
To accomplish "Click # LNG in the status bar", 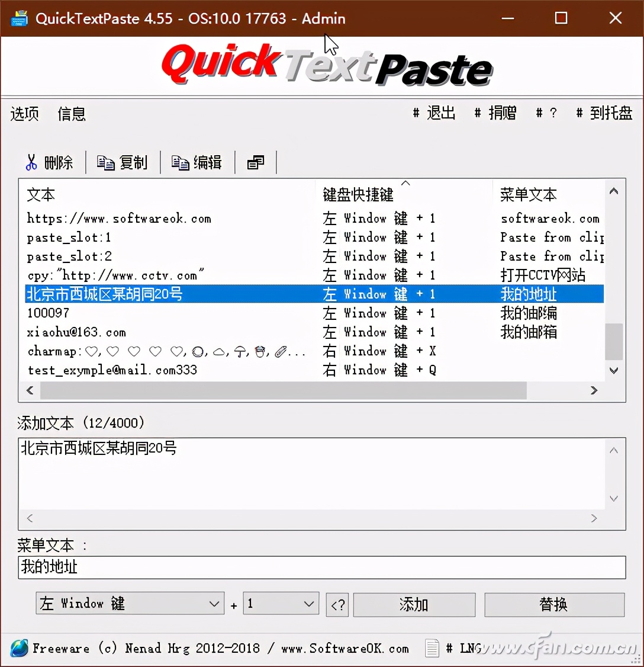I will click(x=463, y=648).
